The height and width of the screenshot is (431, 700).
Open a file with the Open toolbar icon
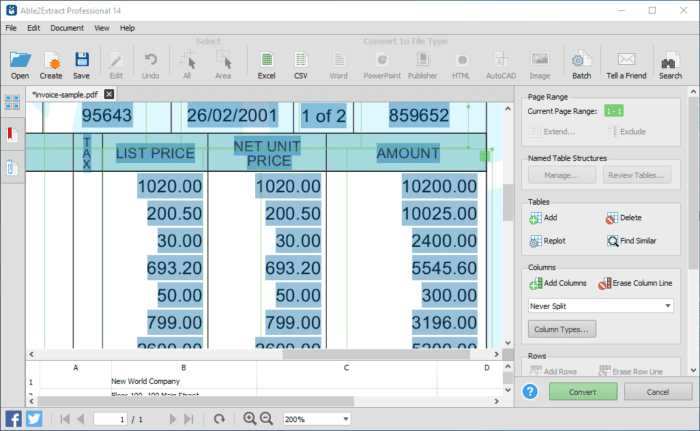coord(20,65)
